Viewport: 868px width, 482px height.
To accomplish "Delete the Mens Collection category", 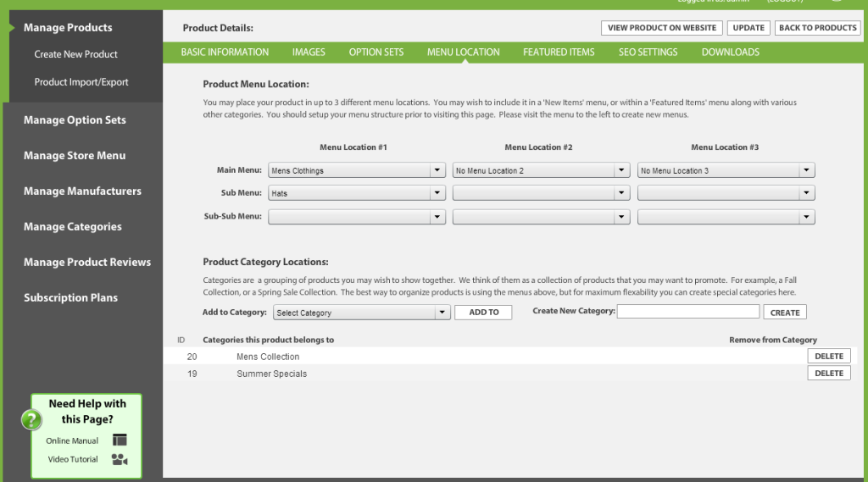I will point(828,357).
